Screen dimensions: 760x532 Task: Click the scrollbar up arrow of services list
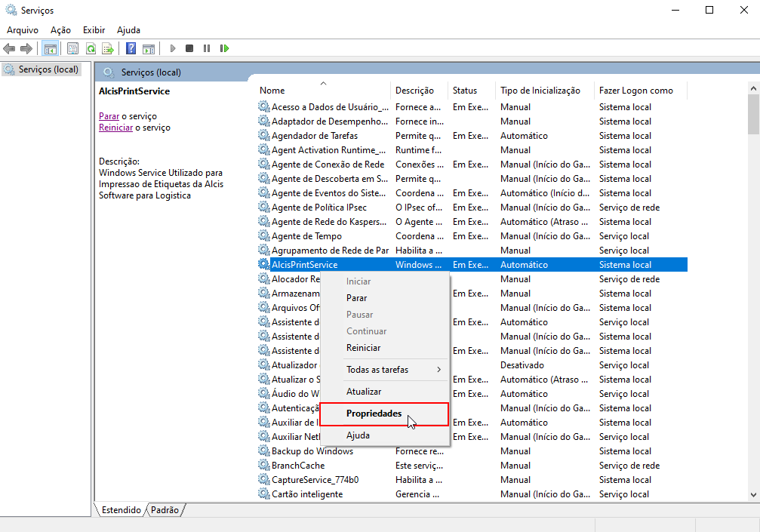[x=753, y=89]
